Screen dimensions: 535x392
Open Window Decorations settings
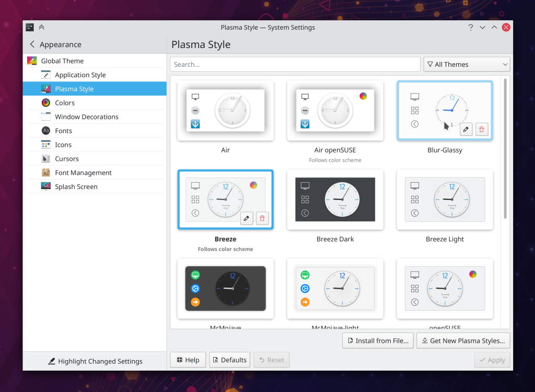pos(87,117)
